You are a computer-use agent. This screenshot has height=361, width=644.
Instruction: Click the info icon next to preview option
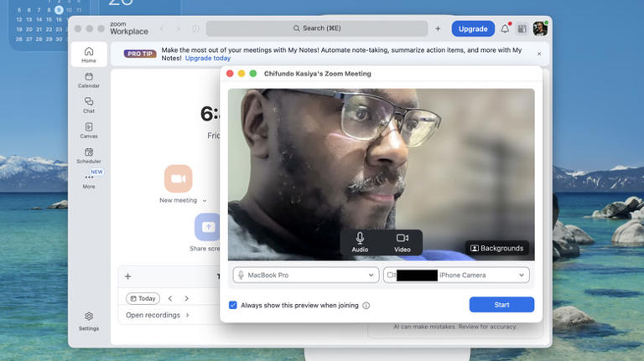click(x=366, y=305)
